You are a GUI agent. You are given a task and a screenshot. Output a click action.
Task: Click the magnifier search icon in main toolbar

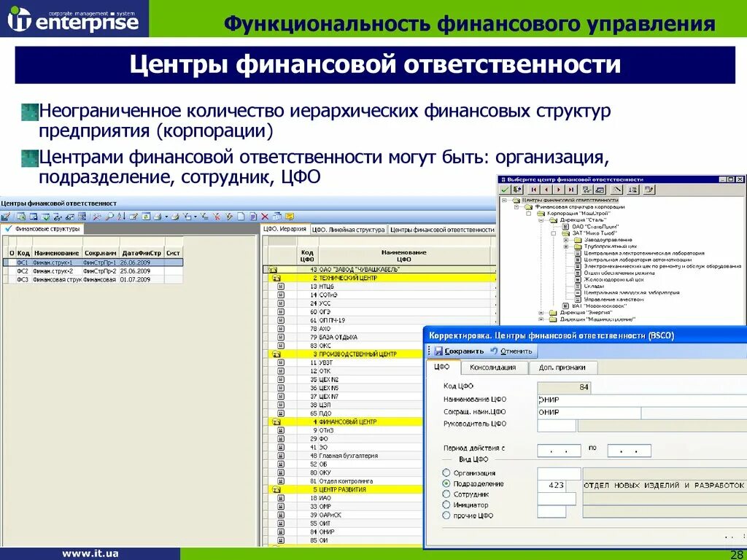(x=109, y=217)
